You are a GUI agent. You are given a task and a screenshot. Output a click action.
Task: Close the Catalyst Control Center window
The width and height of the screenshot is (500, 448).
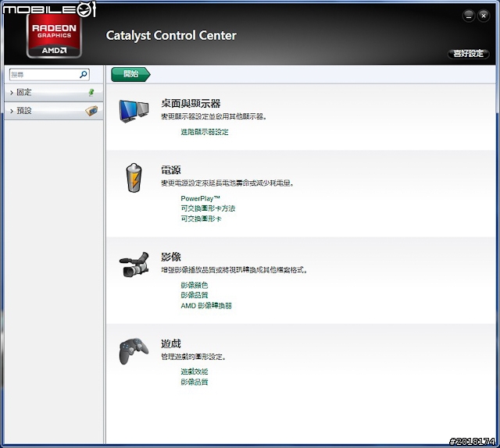tap(484, 16)
